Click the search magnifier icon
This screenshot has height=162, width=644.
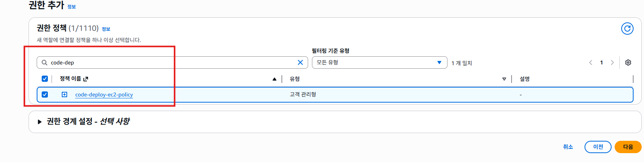[x=44, y=62]
